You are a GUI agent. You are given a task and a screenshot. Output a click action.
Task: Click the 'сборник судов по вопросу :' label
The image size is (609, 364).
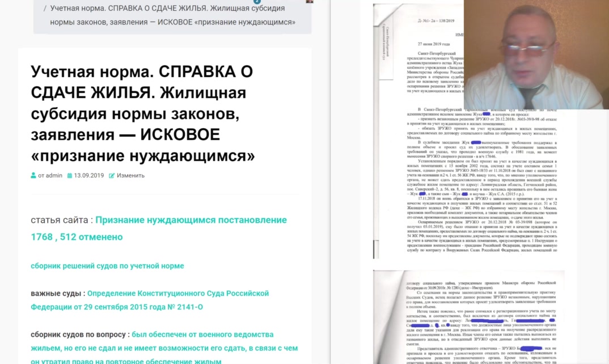tap(80, 335)
